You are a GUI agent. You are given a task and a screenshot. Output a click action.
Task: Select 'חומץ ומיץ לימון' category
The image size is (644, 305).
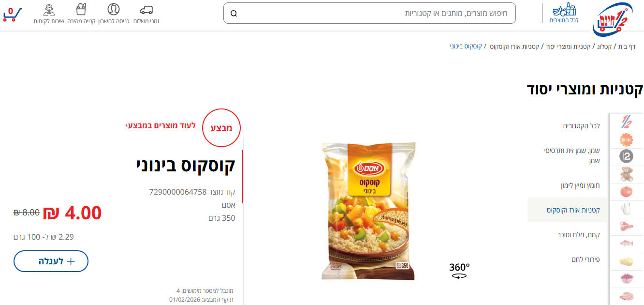pos(580,185)
